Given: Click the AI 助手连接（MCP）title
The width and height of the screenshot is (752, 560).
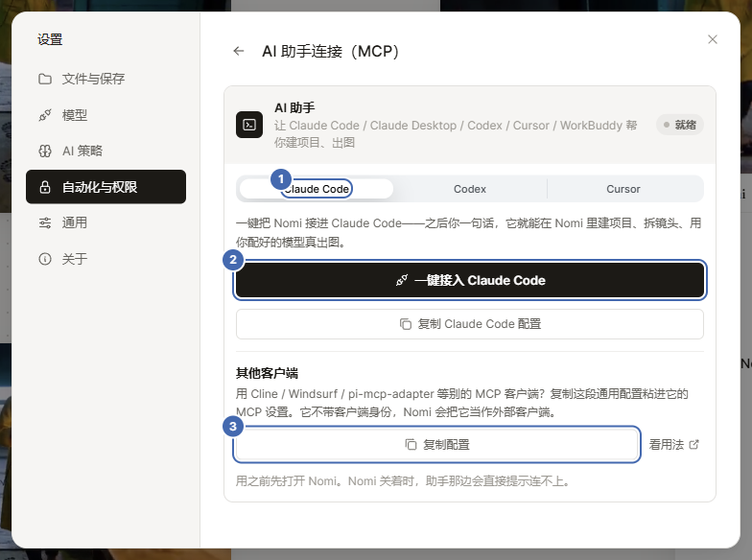Looking at the screenshot, I should (x=330, y=51).
